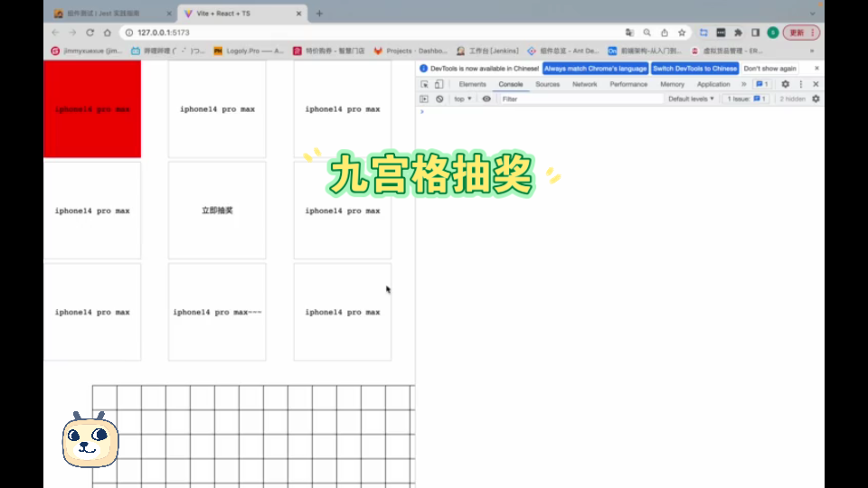Toggle the device toolbar icon in DevTools
The height and width of the screenshot is (488, 868).
click(439, 84)
